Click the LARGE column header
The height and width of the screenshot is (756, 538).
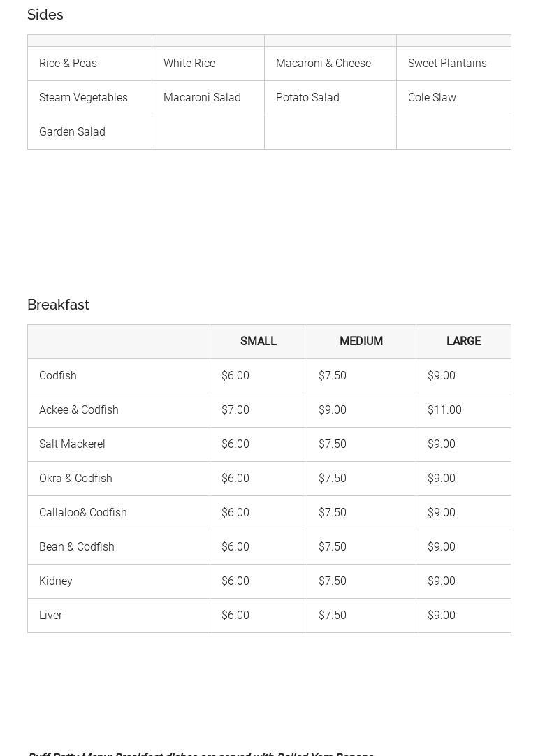(x=463, y=342)
